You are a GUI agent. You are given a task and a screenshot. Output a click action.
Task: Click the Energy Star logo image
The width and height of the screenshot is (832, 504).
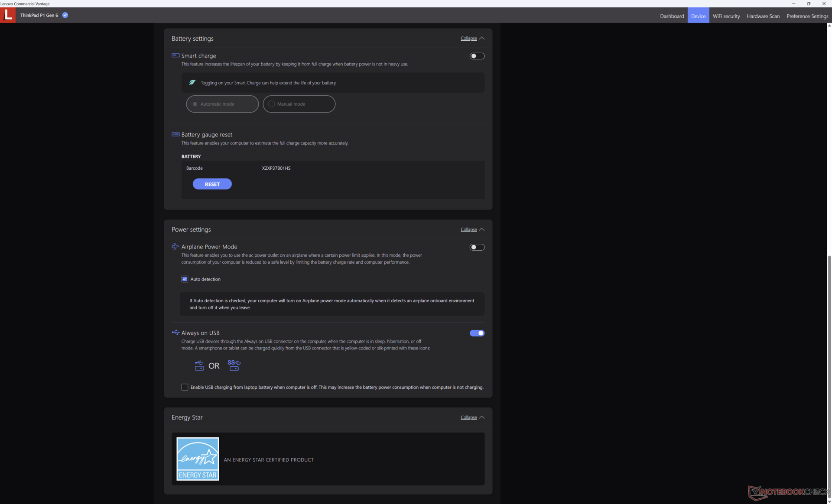pos(198,459)
